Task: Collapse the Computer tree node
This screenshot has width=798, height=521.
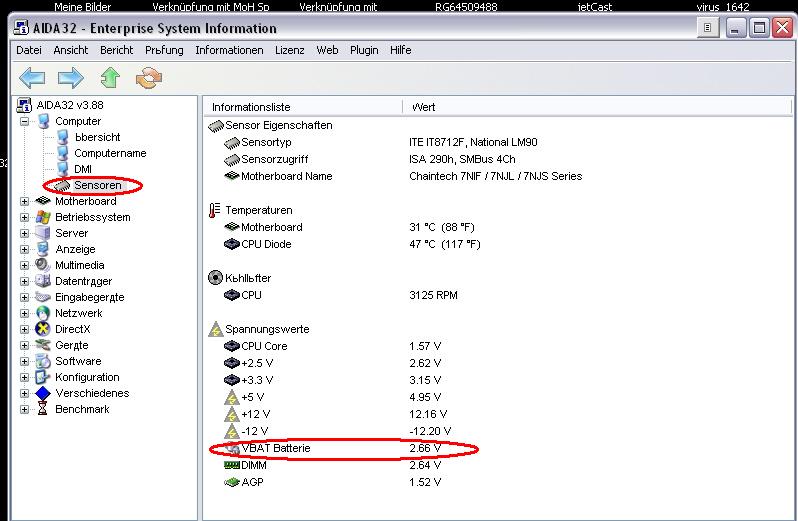Action: click(x=24, y=122)
